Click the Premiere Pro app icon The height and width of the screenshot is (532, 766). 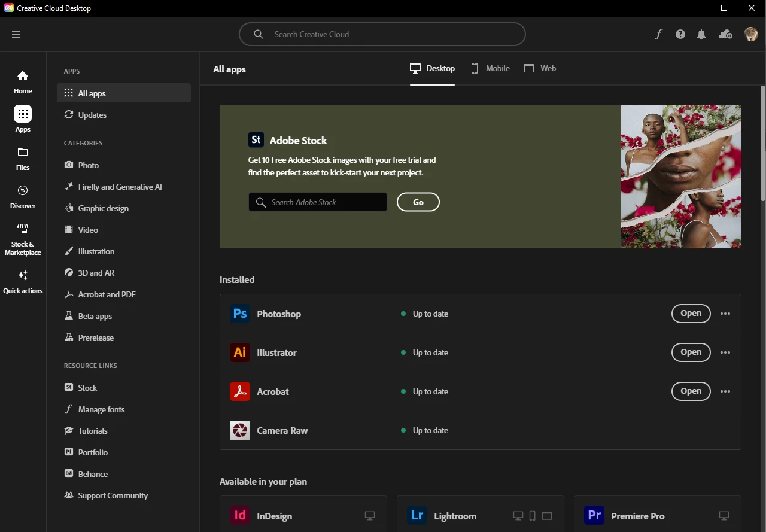tap(594, 515)
